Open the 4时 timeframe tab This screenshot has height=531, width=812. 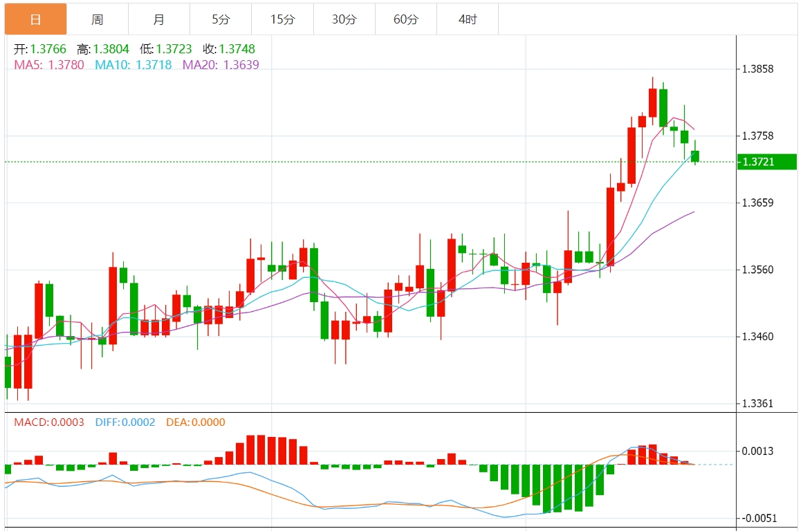pyautogui.click(x=468, y=19)
